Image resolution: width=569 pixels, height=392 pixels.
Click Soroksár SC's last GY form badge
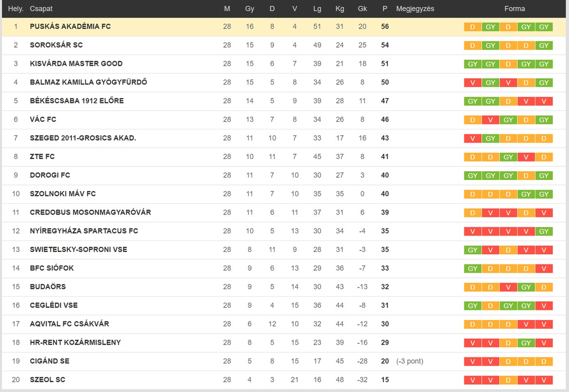(544, 45)
